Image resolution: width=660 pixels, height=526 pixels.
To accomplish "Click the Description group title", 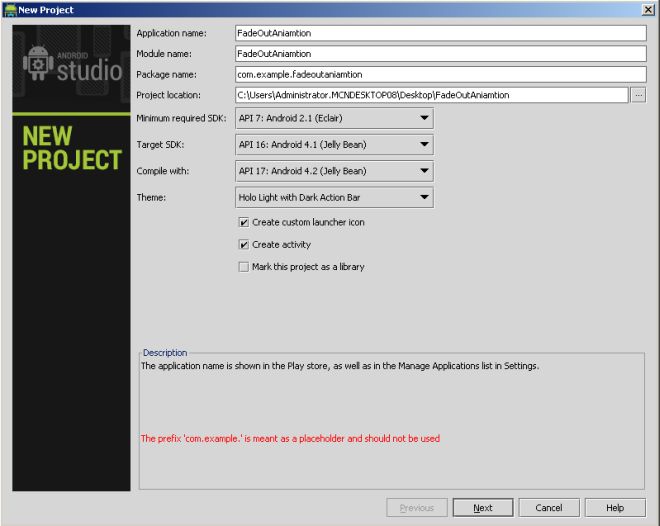I will [165, 353].
